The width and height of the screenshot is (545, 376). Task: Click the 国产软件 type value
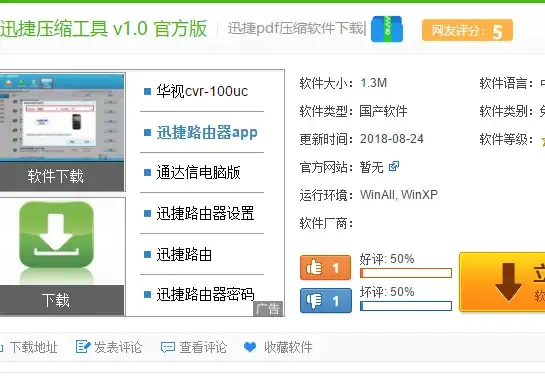pyautogui.click(x=383, y=111)
